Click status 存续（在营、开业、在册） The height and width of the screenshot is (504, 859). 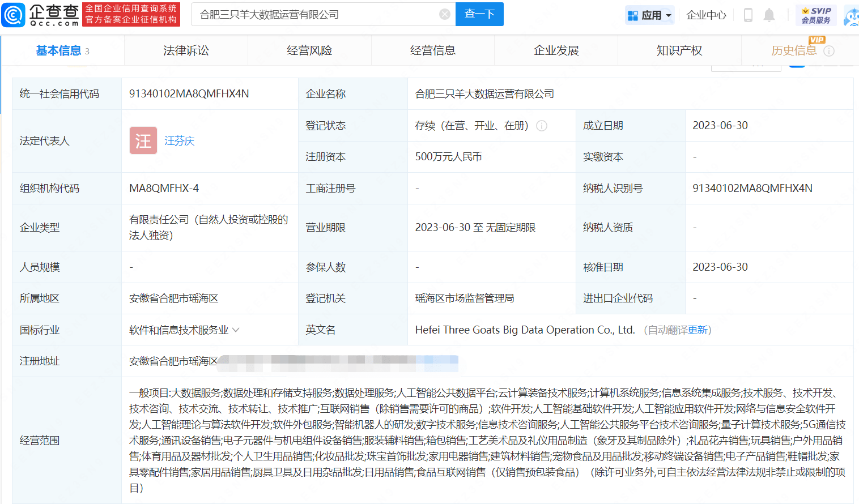click(471, 126)
